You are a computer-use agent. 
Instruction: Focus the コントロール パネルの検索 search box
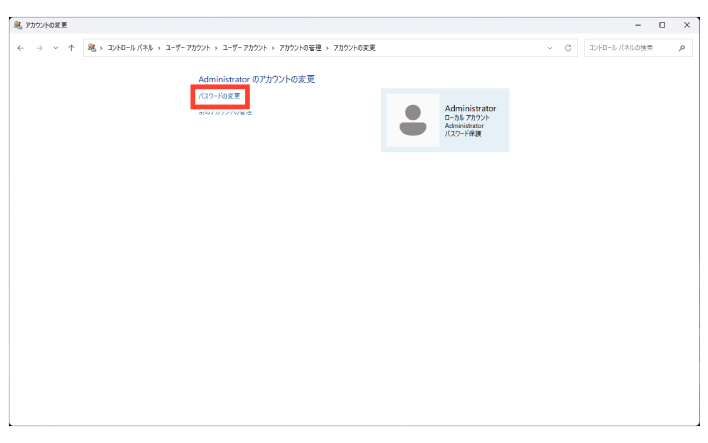[638, 48]
